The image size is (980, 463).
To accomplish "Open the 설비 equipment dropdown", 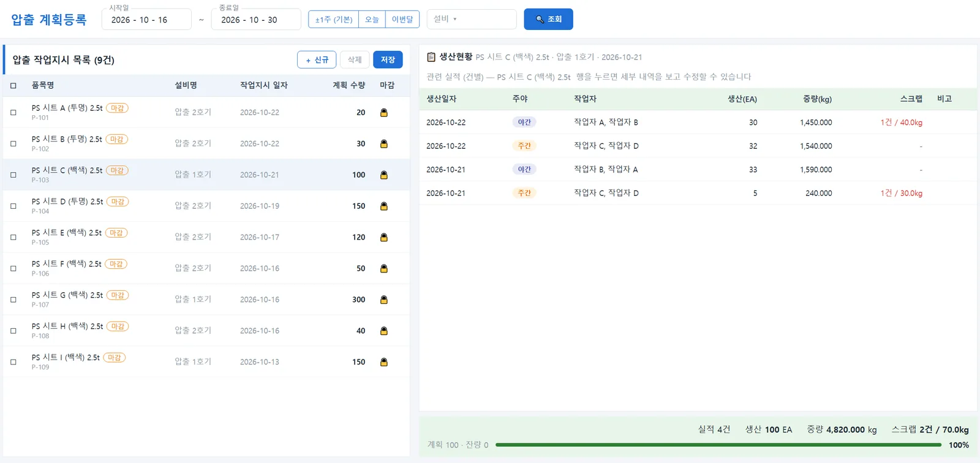I will click(x=472, y=19).
